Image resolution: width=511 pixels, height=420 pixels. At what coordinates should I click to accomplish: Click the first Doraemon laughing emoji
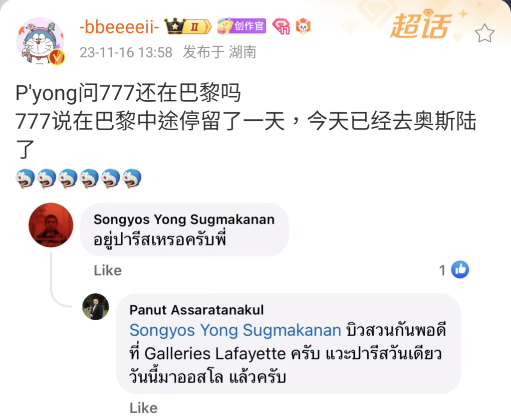tap(25, 178)
